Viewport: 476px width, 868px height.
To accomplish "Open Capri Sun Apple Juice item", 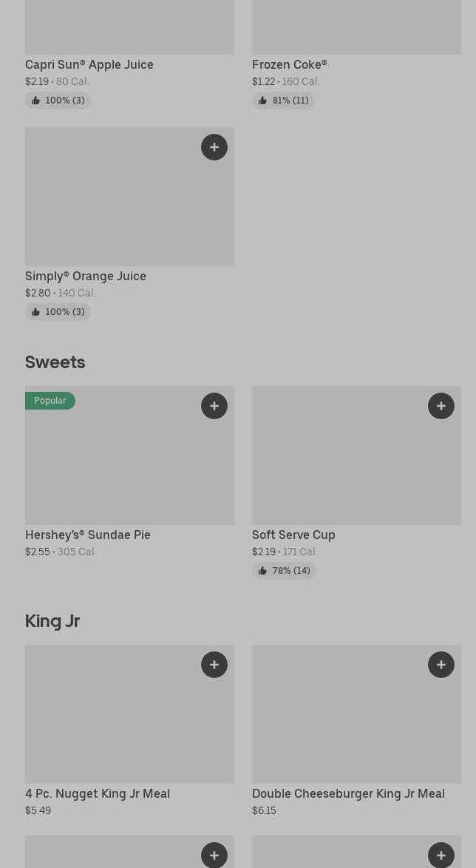I will coord(89,65).
